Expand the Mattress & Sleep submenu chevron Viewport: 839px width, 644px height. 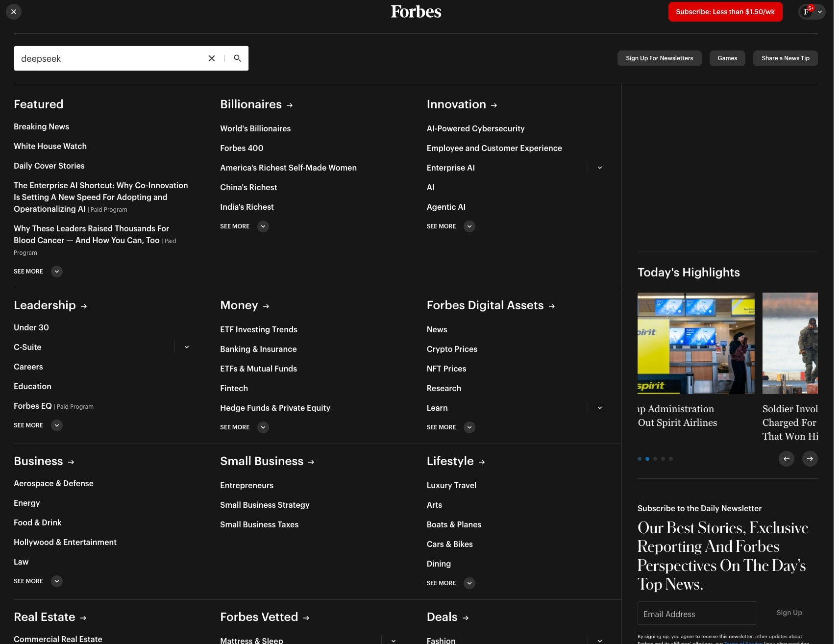pyautogui.click(x=394, y=641)
